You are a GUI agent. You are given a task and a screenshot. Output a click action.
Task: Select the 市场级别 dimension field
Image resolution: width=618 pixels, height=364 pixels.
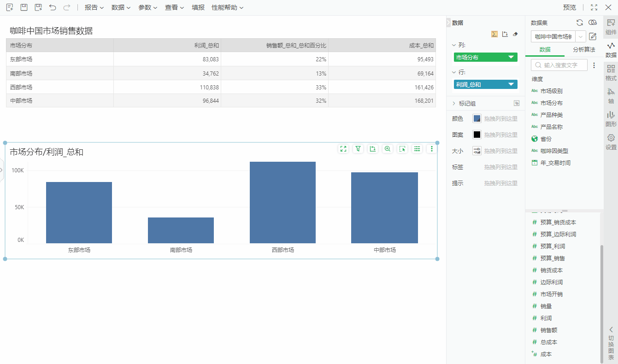click(551, 91)
